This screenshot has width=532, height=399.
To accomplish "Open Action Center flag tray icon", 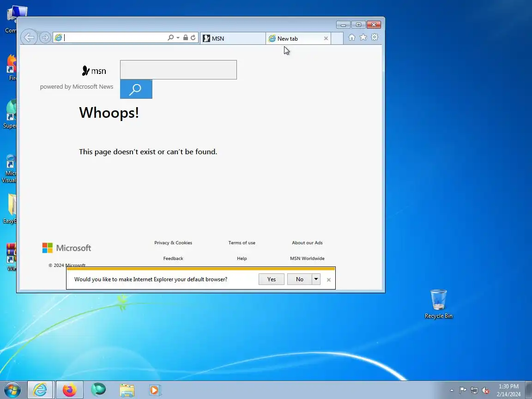I will tap(463, 390).
